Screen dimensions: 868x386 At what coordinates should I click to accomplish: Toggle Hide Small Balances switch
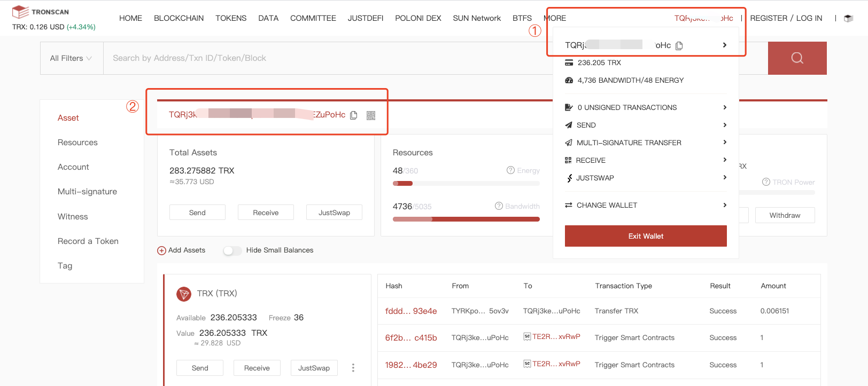(232, 250)
